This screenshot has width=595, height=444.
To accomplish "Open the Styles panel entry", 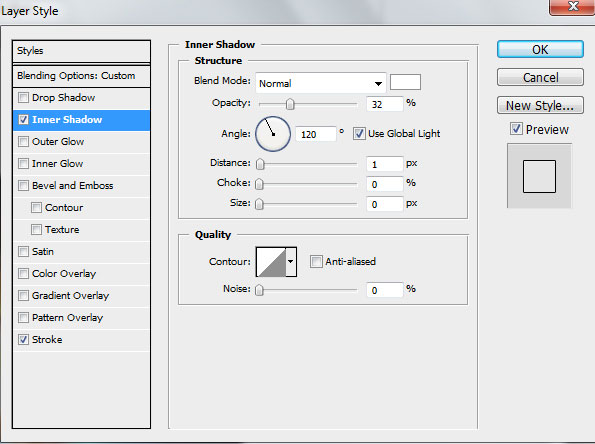I will coord(82,51).
